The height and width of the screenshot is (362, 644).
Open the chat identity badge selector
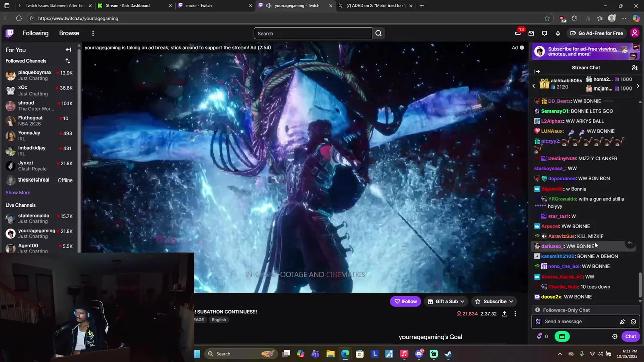pos(539,322)
